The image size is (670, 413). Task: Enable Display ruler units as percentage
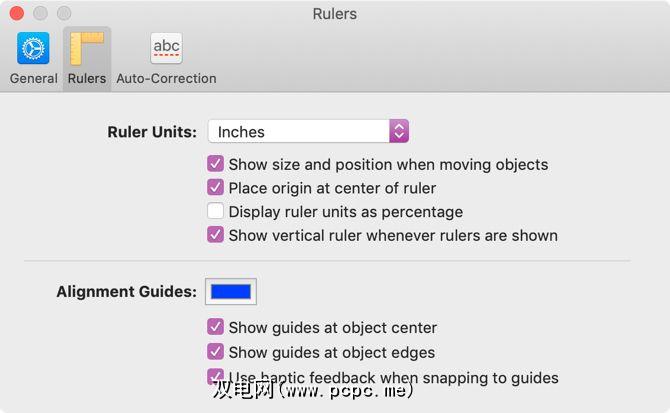[215, 212]
